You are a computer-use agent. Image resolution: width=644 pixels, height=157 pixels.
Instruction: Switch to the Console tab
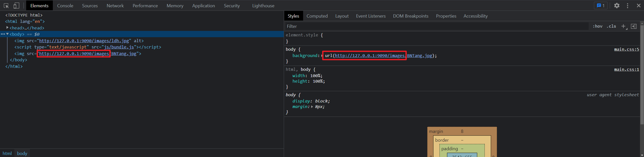point(65,6)
